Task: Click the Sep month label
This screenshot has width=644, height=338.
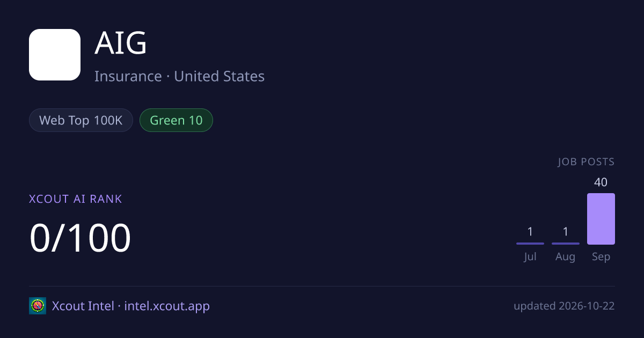Action: pos(601,257)
